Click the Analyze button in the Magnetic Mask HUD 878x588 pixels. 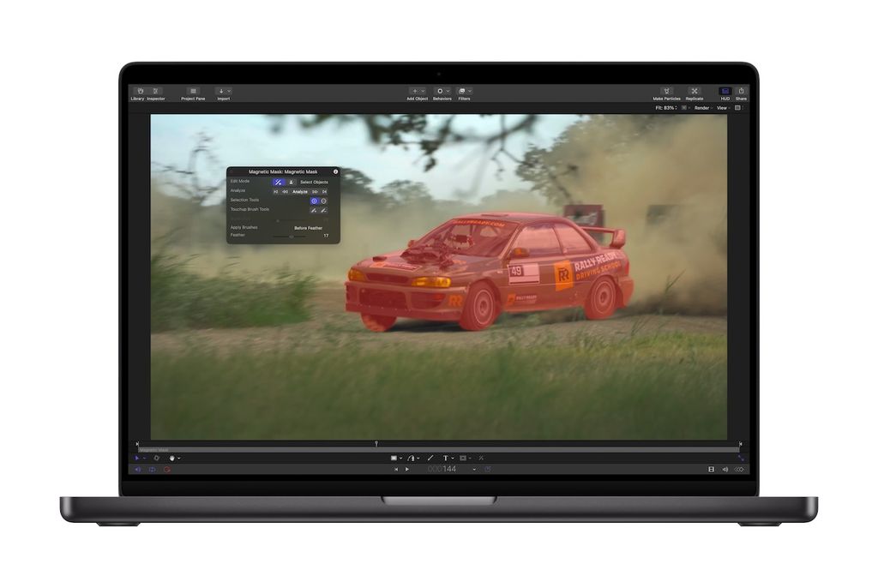(x=301, y=192)
